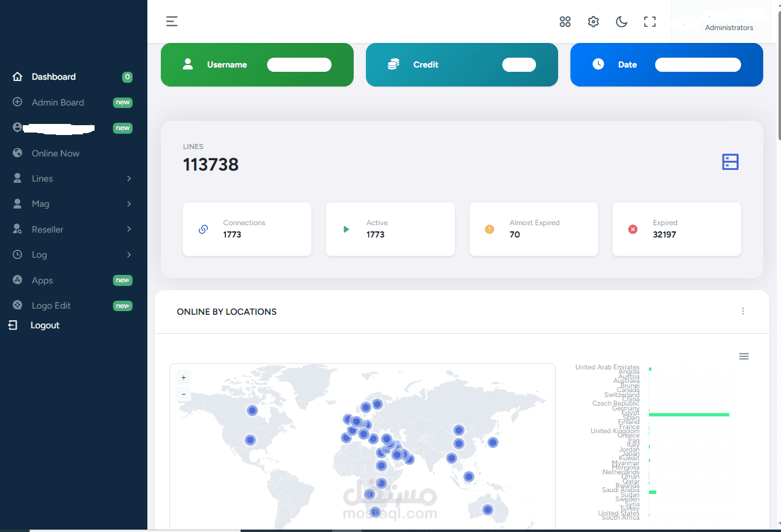Image resolution: width=781 pixels, height=532 pixels.
Task: Open the chart hamburger menu icon
Action: click(744, 357)
